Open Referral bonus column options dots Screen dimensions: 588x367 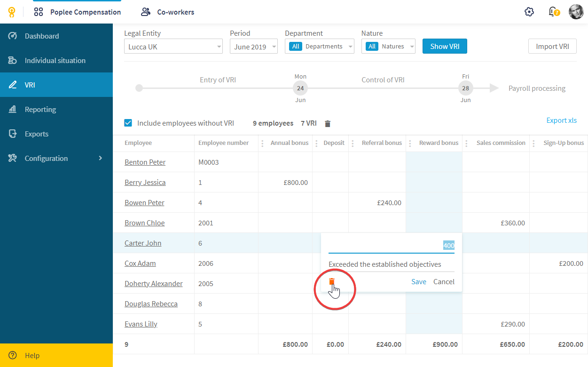[x=353, y=143]
